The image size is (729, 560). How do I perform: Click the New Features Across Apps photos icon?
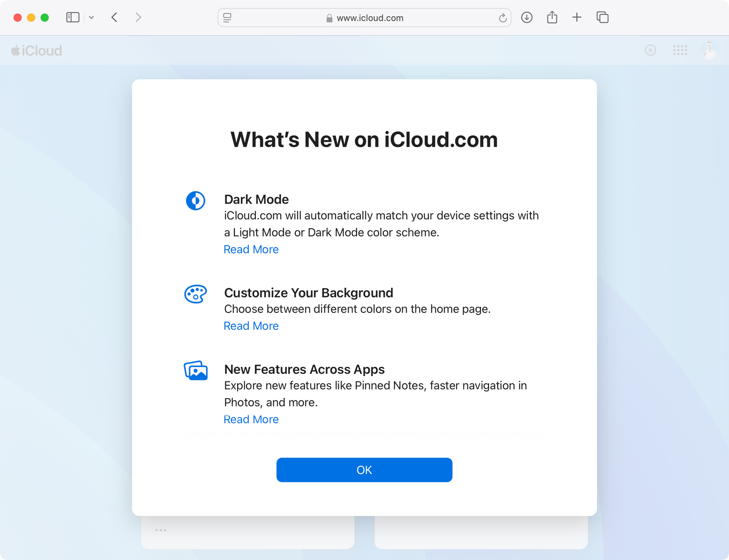click(x=196, y=370)
